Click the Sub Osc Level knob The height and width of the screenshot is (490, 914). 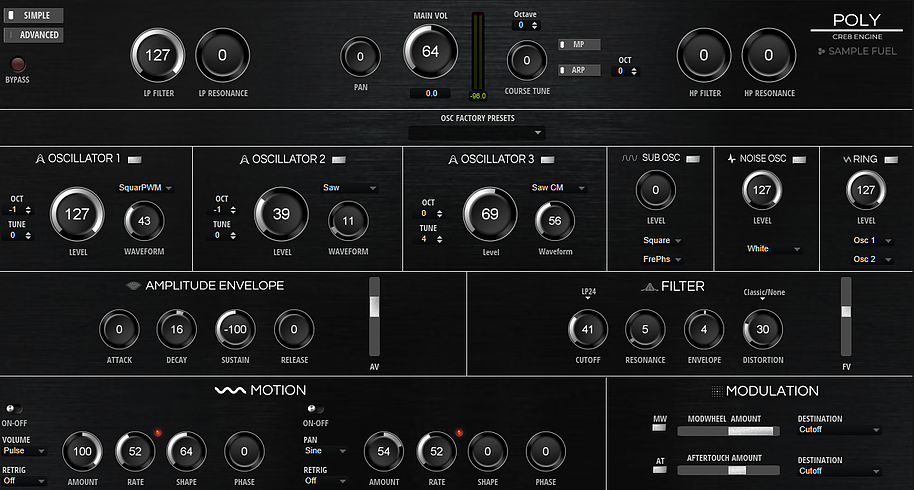click(x=655, y=190)
